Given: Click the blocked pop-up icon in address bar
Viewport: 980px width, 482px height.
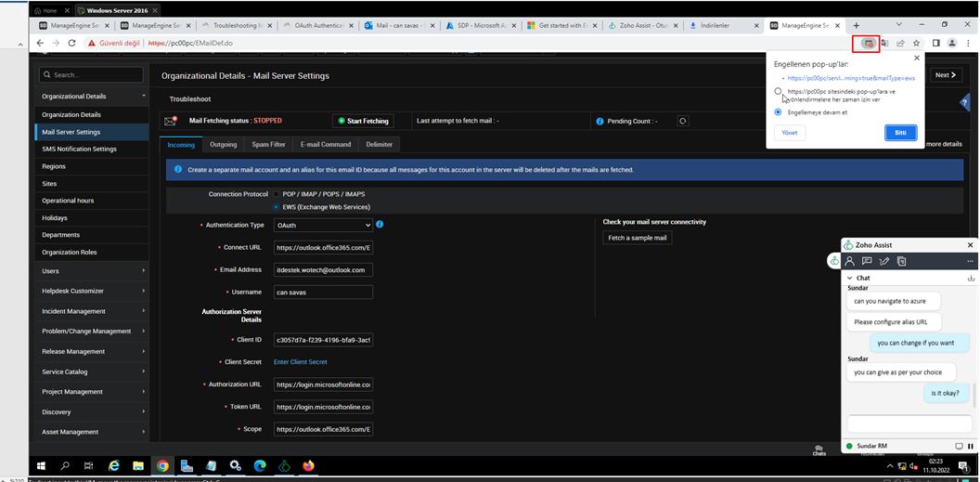Looking at the screenshot, I should tap(868, 43).
